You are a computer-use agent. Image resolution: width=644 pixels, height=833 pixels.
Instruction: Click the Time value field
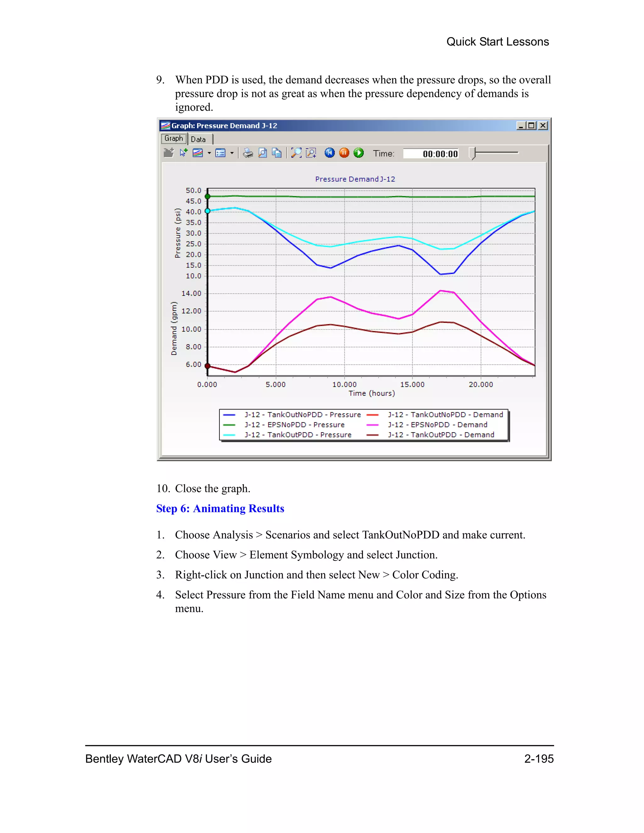click(431, 154)
